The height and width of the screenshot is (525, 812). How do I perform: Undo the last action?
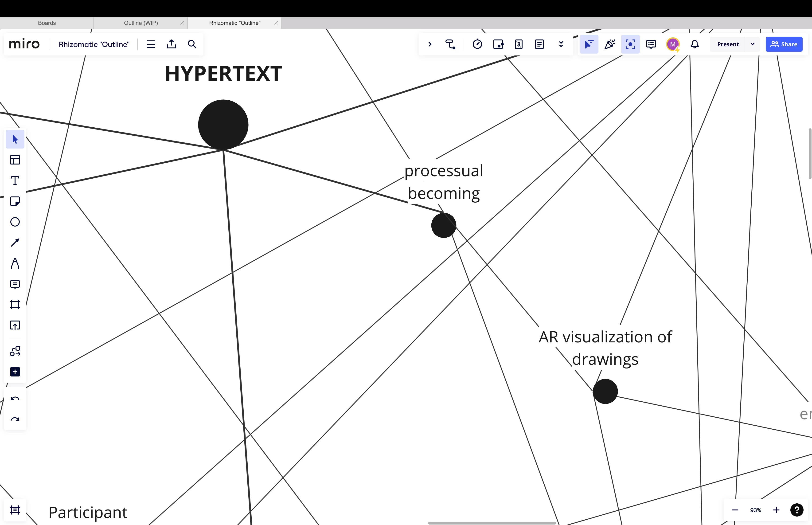[15, 399]
